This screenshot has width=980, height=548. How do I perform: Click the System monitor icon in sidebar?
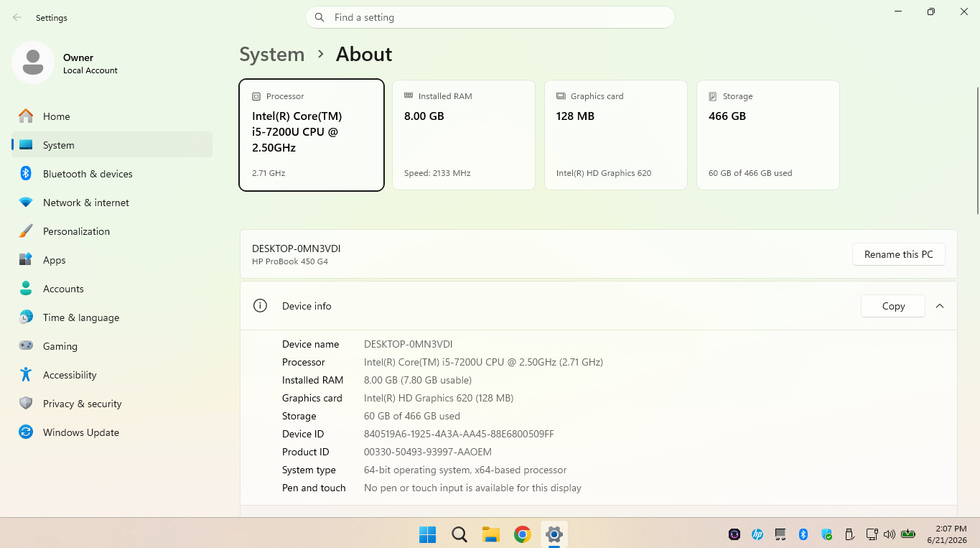(26, 145)
